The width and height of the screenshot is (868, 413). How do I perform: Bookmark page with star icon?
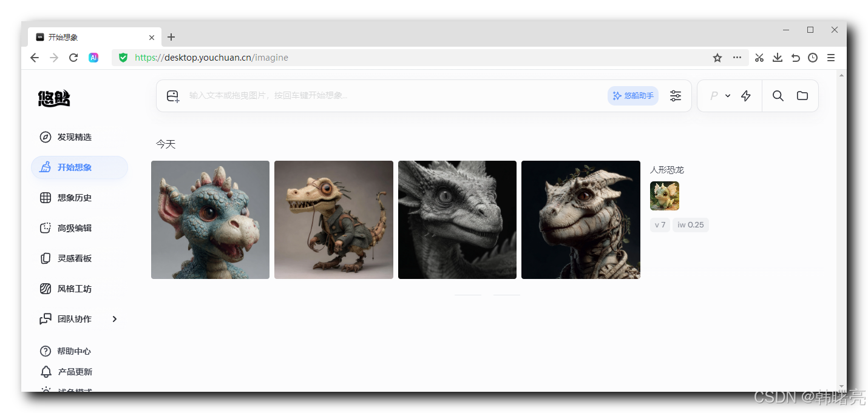[x=717, y=58]
